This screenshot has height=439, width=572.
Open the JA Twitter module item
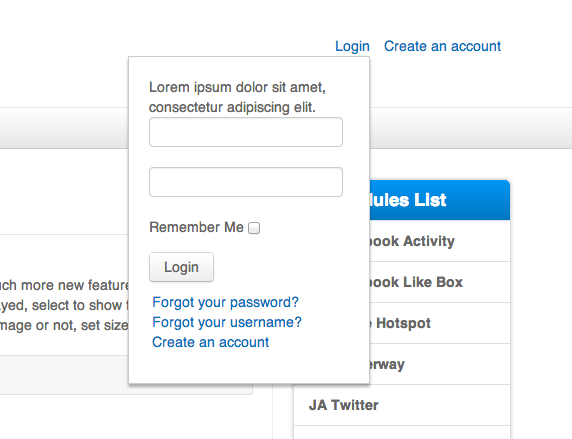(x=402, y=405)
